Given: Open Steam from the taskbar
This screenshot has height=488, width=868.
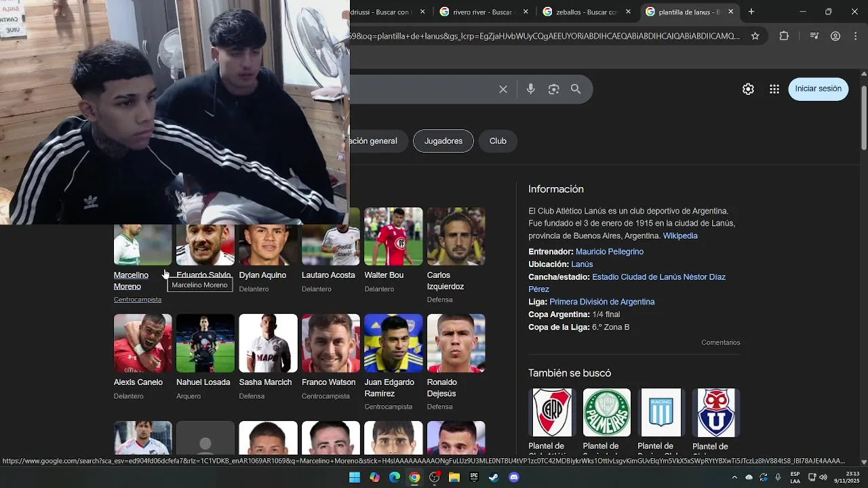Looking at the screenshot, I should pos(494,477).
